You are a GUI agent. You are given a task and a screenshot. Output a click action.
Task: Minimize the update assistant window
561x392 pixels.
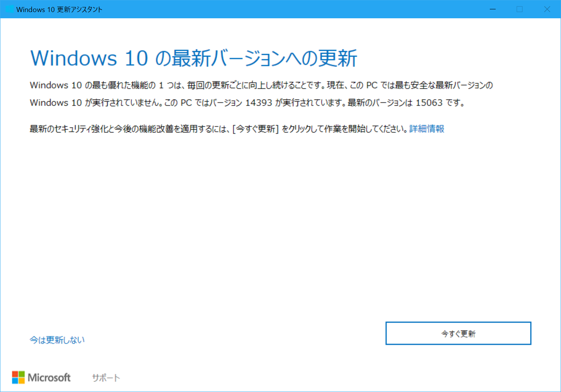click(493, 9)
